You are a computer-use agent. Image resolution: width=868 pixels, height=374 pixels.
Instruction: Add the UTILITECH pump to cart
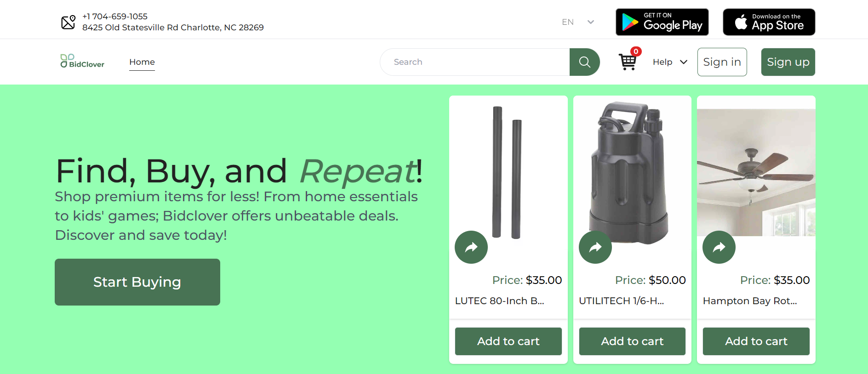[632, 341]
